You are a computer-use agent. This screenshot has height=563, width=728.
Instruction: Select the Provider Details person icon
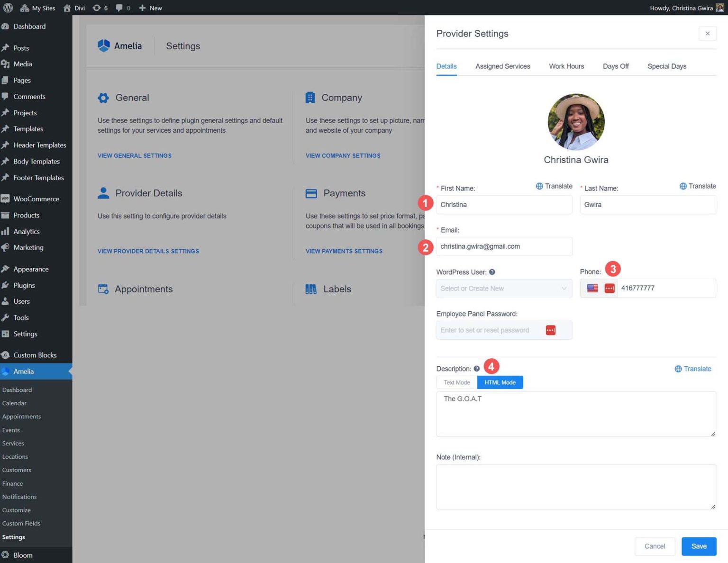(103, 193)
